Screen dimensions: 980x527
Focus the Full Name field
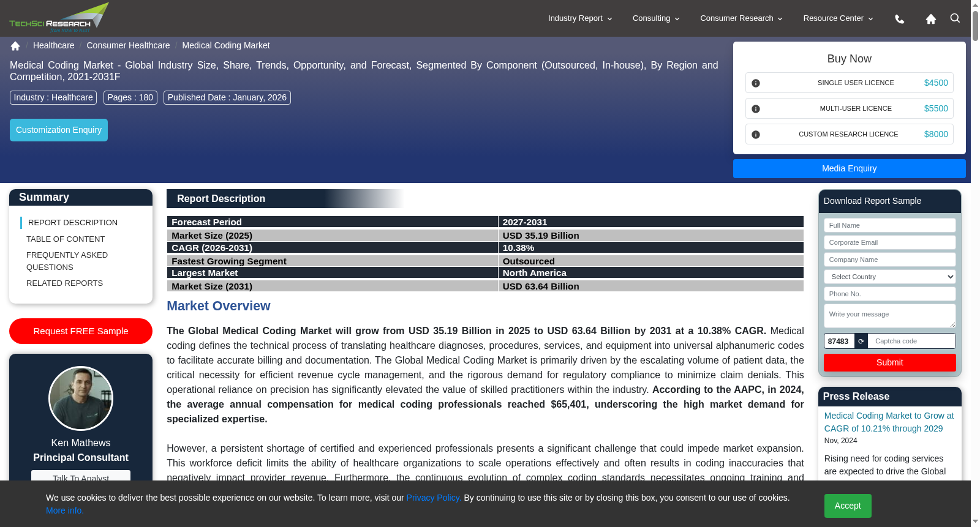[x=889, y=225]
